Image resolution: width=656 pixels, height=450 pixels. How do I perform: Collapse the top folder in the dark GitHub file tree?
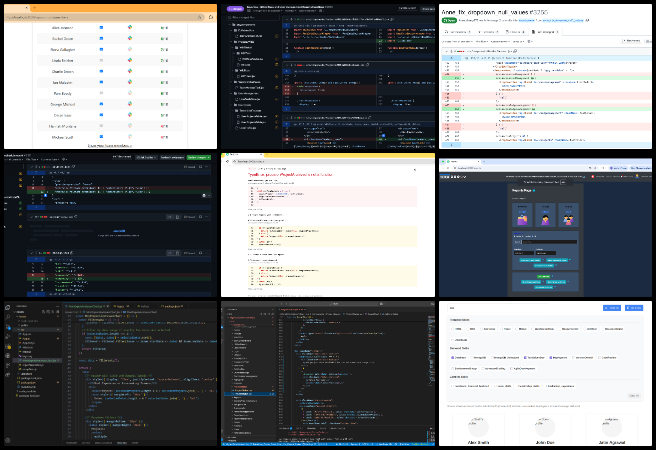[x=230, y=25]
